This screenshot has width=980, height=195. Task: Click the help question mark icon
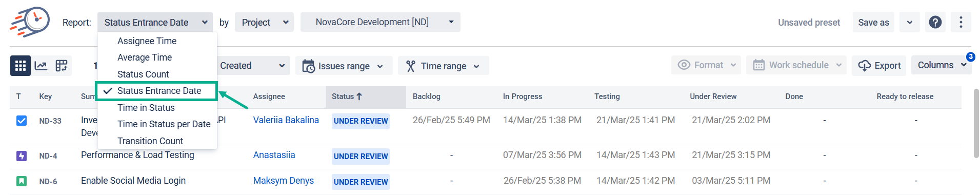pyautogui.click(x=935, y=22)
